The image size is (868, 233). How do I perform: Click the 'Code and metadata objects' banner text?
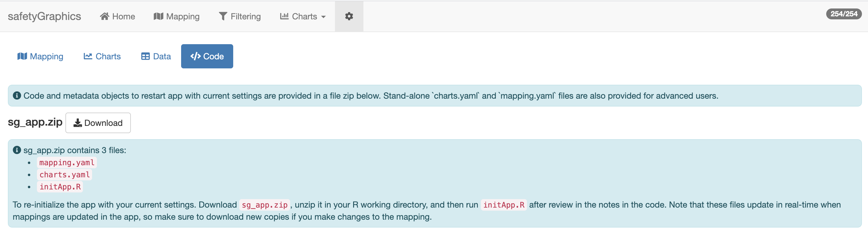pyautogui.click(x=371, y=96)
